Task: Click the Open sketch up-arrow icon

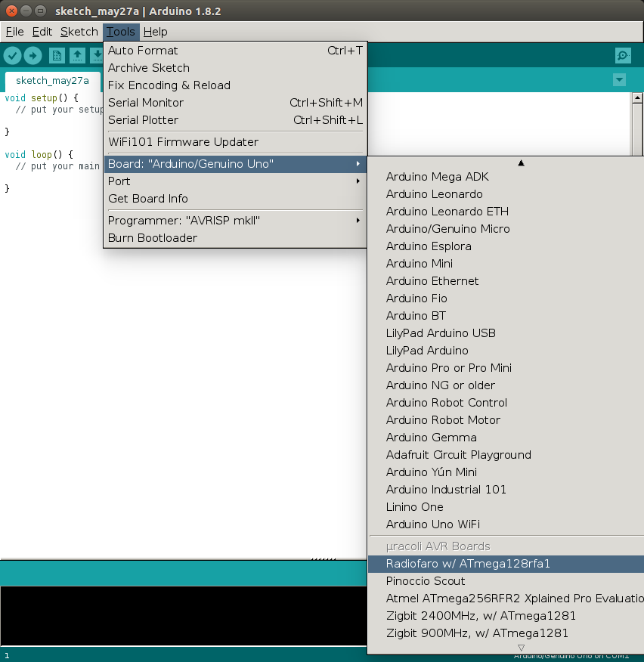Action: (77, 55)
